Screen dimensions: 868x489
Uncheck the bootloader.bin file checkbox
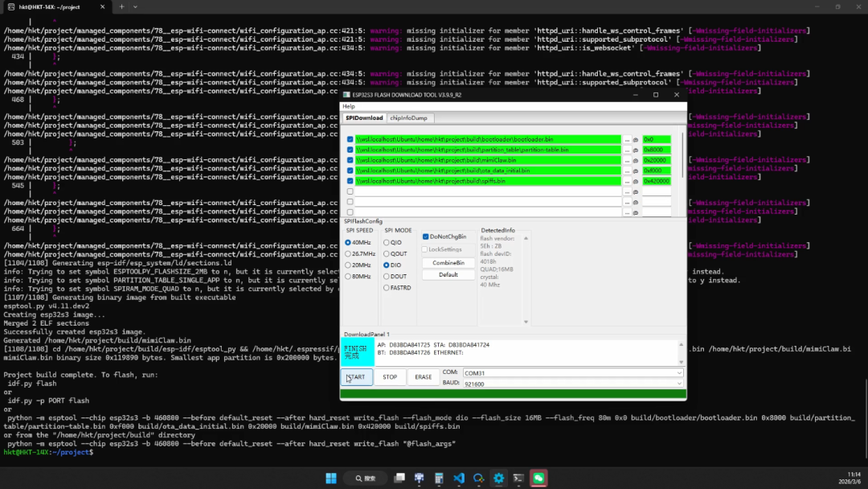350,140
